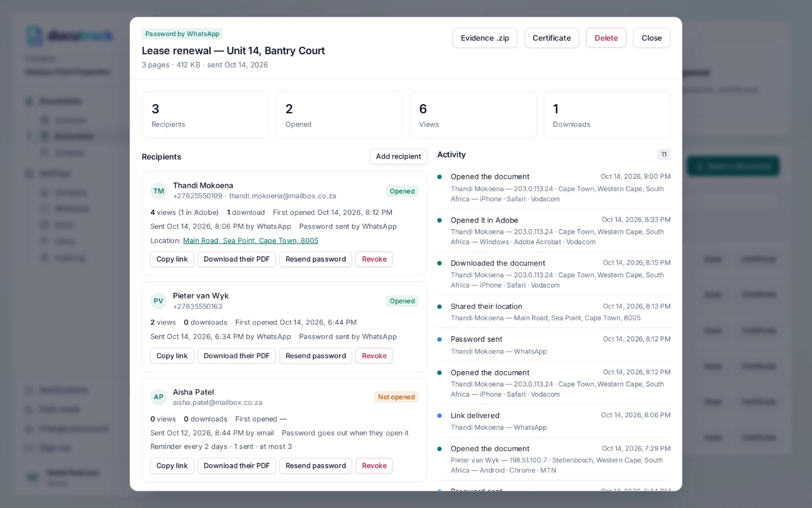The width and height of the screenshot is (812, 508).
Task: Revoke access for Aisha Patel
Action: pyautogui.click(x=374, y=466)
